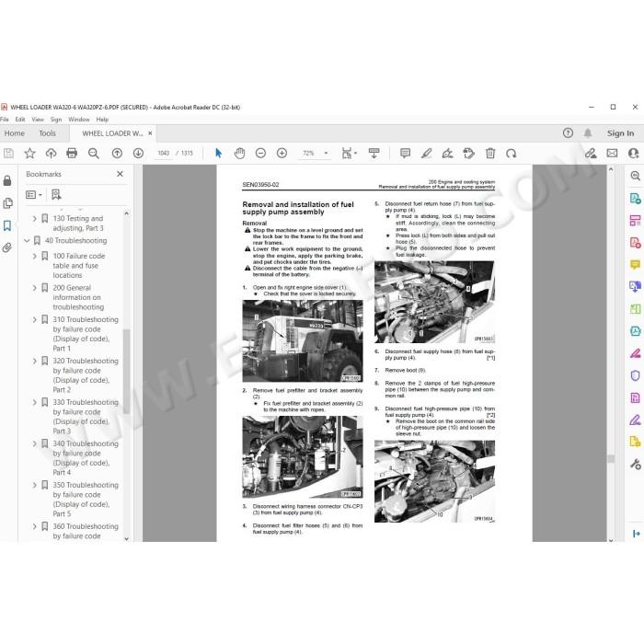Activate the Hand pan tool
Screen dimensions: 644x644
point(239,154)
